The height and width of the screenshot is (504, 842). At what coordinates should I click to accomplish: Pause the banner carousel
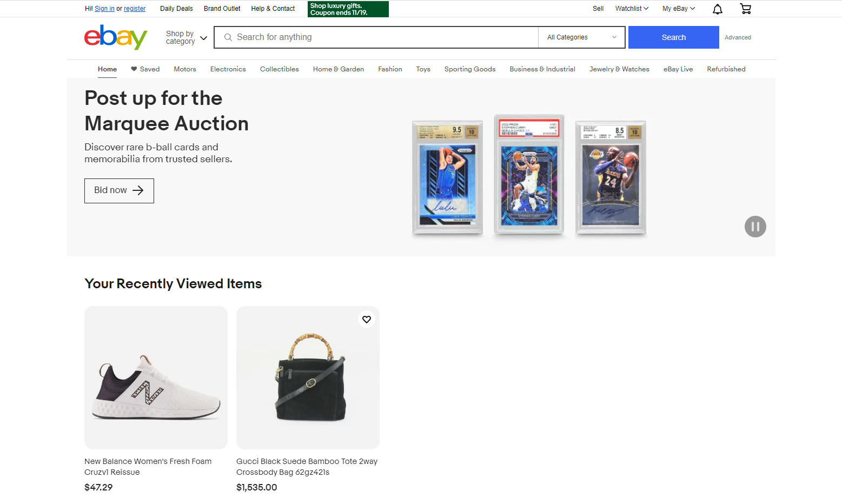tap(755, 227)
